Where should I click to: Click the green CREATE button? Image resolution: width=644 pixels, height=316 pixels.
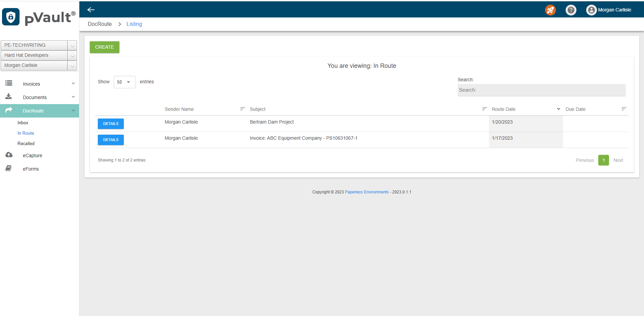pos(105,47)
